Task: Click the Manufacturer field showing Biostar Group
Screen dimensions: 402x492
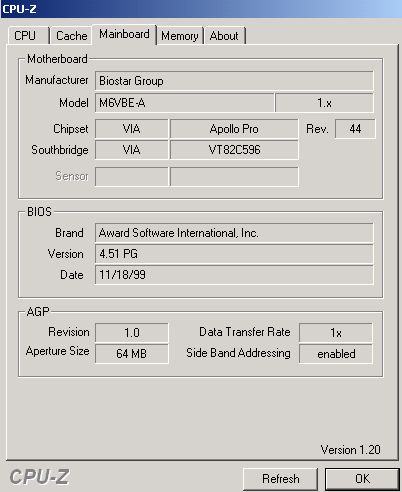Action: click(234, 81)
